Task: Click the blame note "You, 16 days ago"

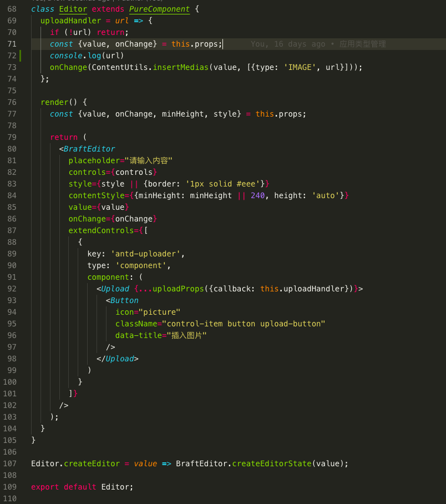Action: pyautogui.click(x=288, y=44)
